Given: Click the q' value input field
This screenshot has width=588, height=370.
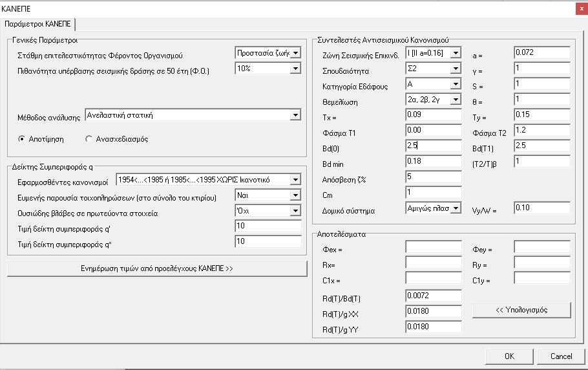Looking at the screenshot, I should click(268, 226).
